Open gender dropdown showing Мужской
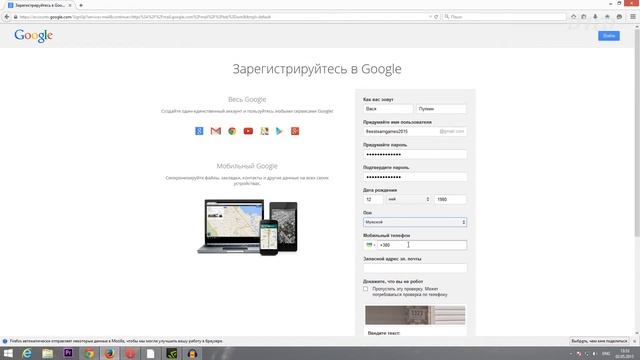The height and width of the screenshot is (360, 640). coord(415,222)
